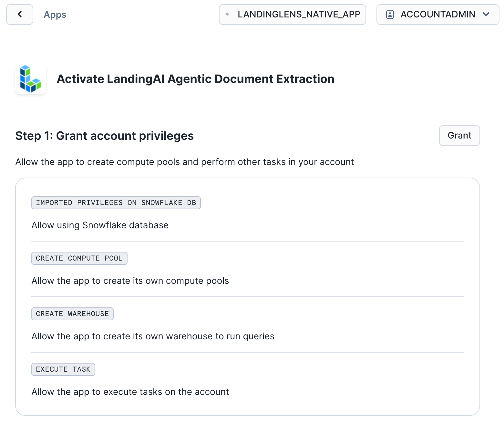Click the Activate LandingAI Agentic Document Extraction title
This screenshot has width=504, height=422.
click(x=196, y=78)
